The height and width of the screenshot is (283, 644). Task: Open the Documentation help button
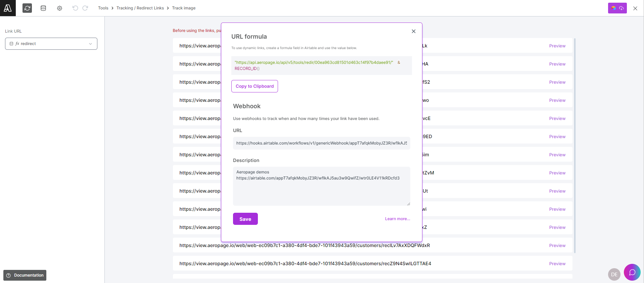[25, 275]
